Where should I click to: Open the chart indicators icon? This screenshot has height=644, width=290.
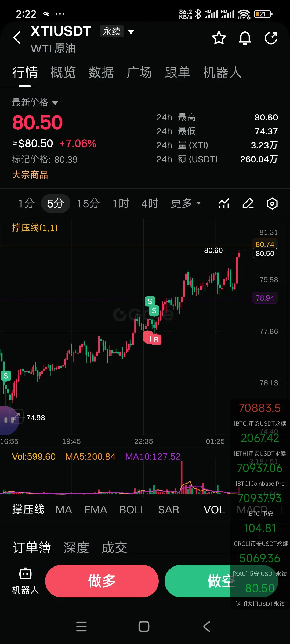pos(224,204)
